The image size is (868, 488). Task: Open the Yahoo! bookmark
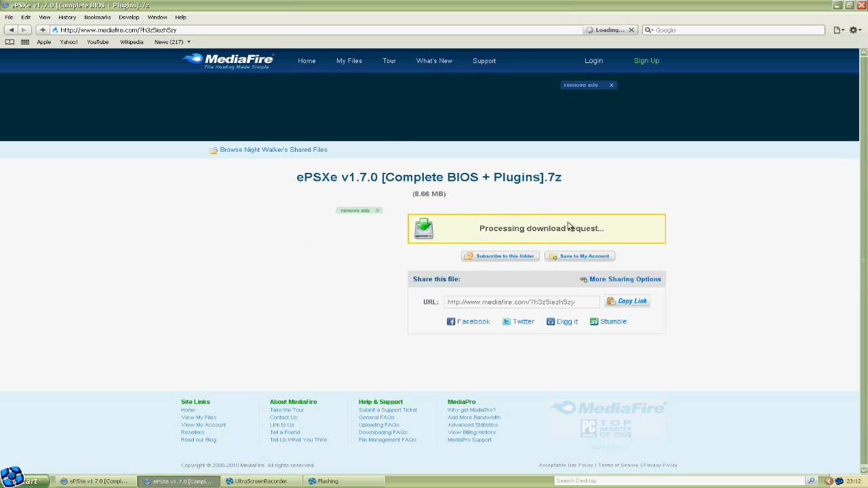pyautogui.click(x=68, y=42)
